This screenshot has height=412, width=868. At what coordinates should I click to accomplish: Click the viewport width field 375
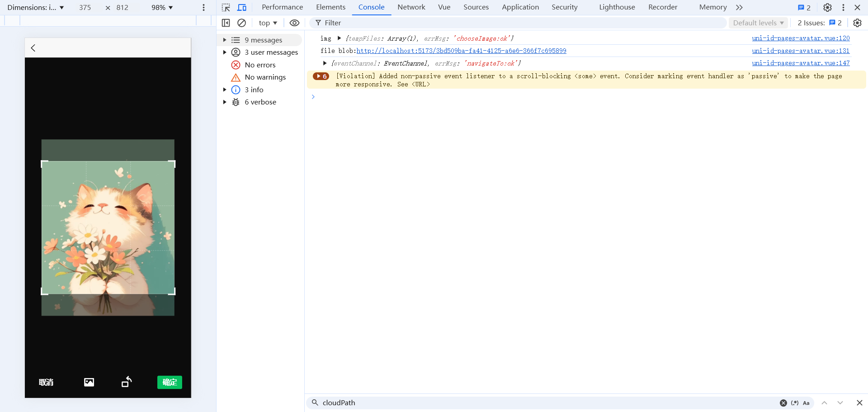tap(85, 8)
